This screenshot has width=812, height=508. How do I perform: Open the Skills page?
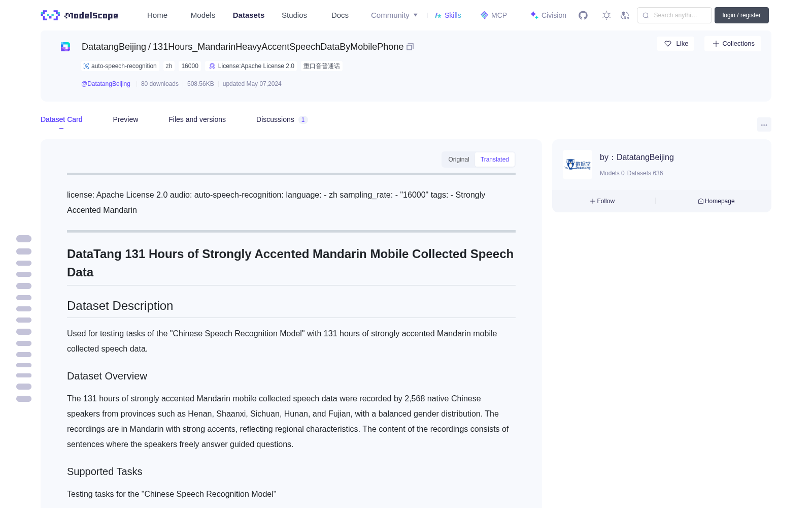448,15
